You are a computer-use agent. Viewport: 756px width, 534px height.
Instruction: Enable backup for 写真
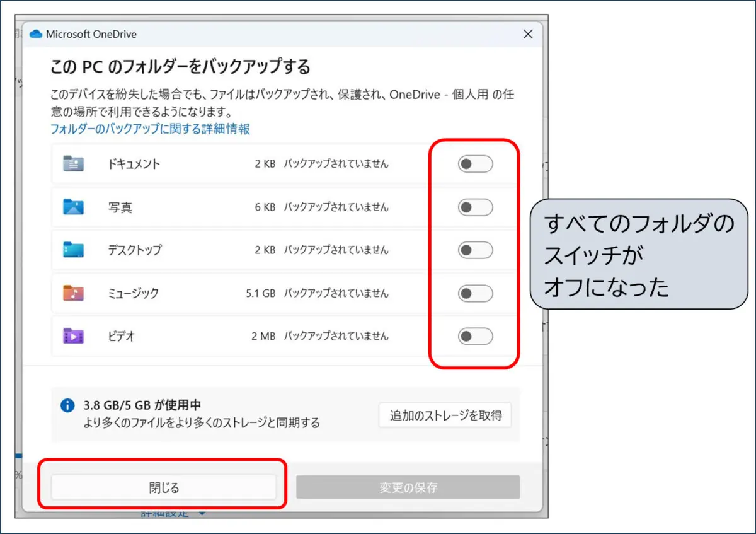pyautogui.click(x=474, y=207)
